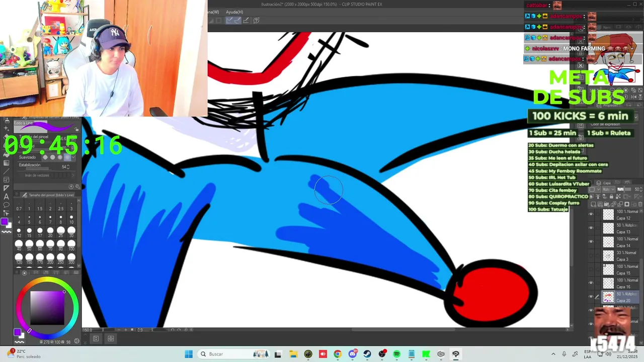
Task: Pick brush size 300 preset
Action: (71, 260)
